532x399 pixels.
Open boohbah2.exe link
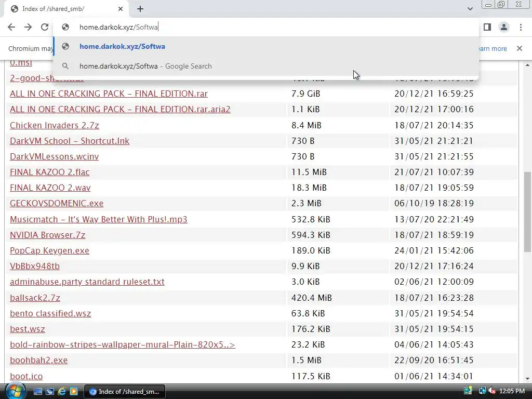(x=38, y=360)
